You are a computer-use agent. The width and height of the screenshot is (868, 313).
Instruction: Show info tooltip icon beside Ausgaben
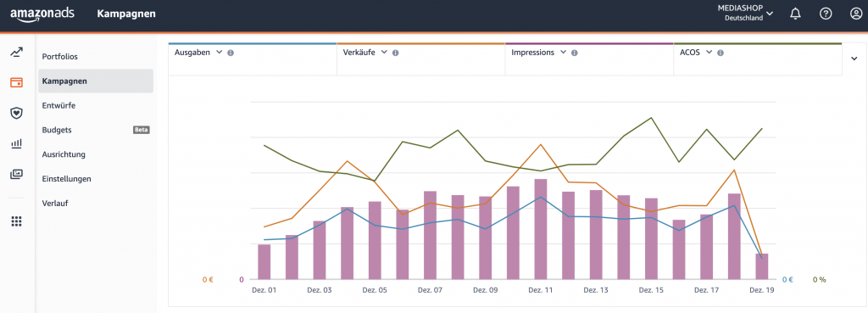tap(231, 53)
